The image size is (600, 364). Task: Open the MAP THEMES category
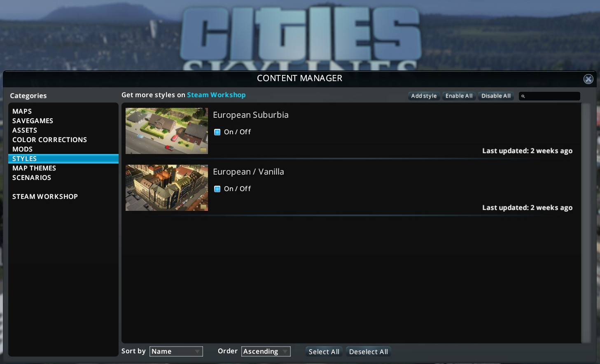click(34, 168)
